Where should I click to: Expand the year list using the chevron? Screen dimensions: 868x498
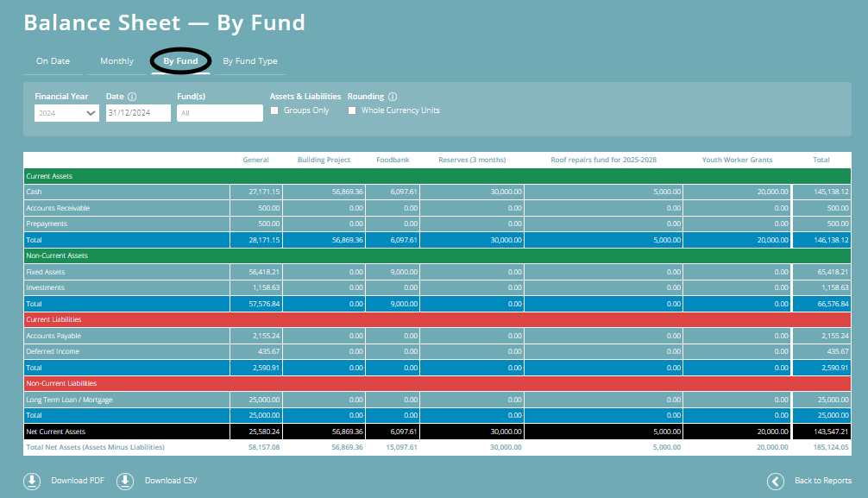[x=91, y=113]
